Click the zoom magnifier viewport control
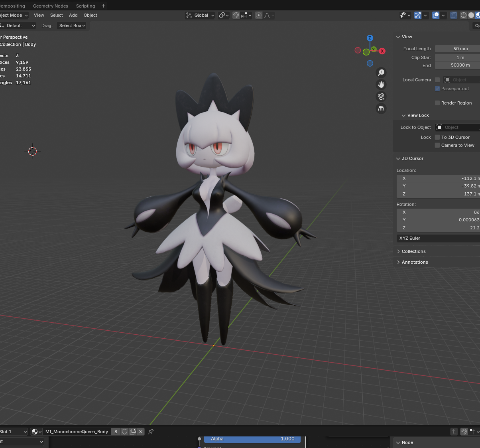This screenshot has width=480, height=448. tap(381, 73)
